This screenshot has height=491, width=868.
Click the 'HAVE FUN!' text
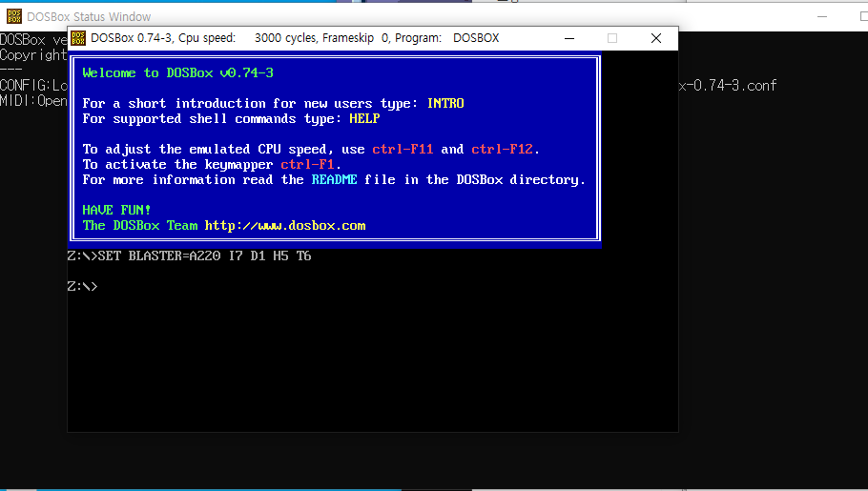[x=116, y=211]
